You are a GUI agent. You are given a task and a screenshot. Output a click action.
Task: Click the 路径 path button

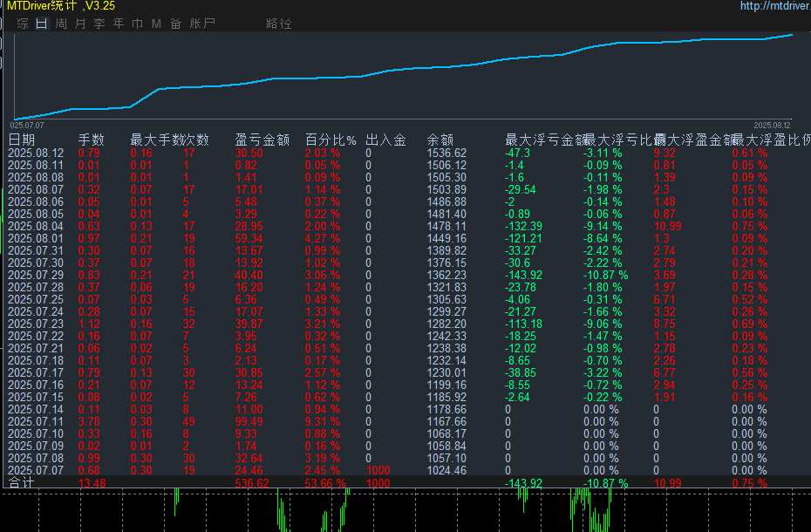[x=279, y=24]
